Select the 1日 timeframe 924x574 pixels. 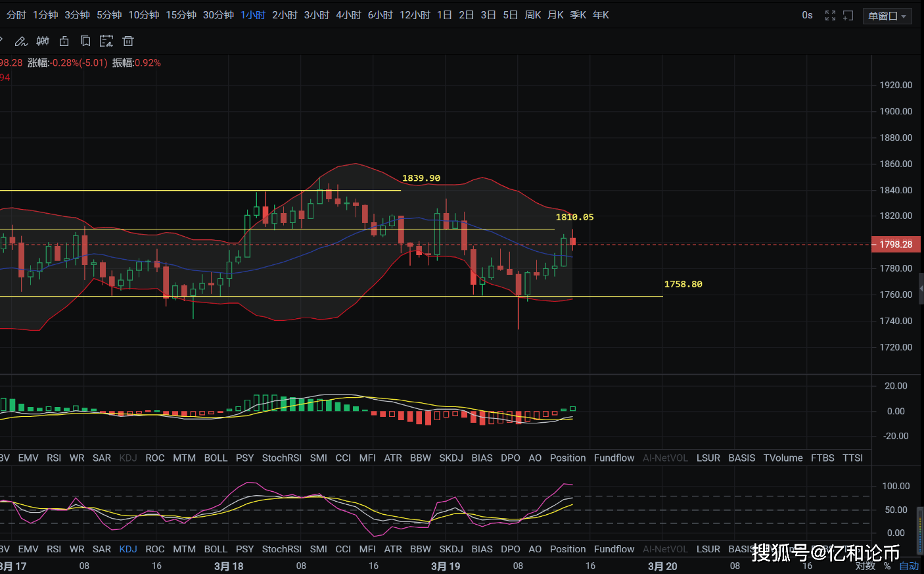point(444,15)
